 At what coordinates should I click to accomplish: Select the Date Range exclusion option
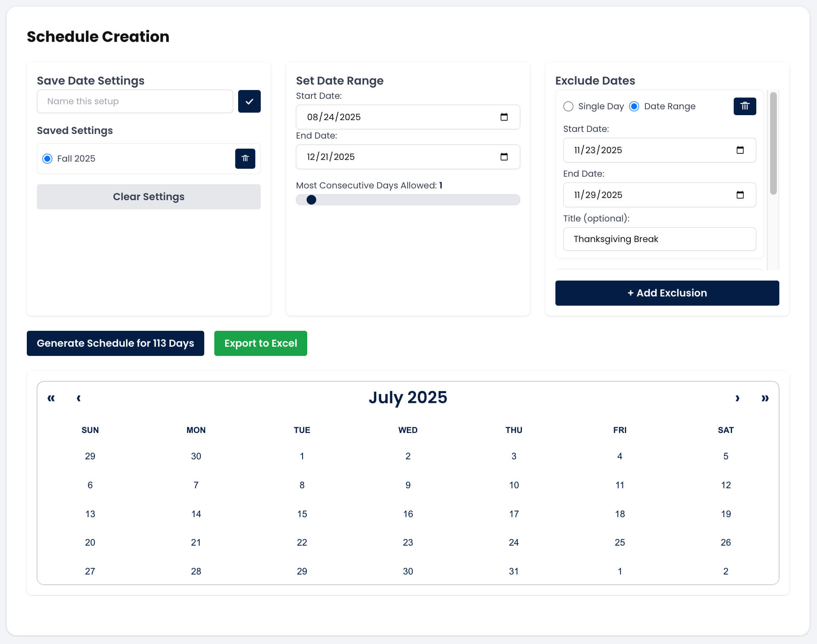634,106
